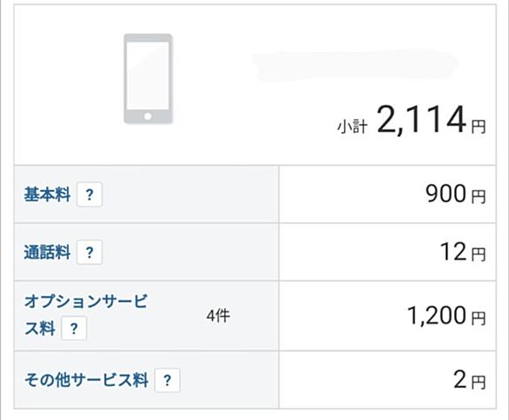The width and height of the screenshot is (509, 420).
Task: Tap the question mark beside オプションサービス料
Action: click(74, 329)
